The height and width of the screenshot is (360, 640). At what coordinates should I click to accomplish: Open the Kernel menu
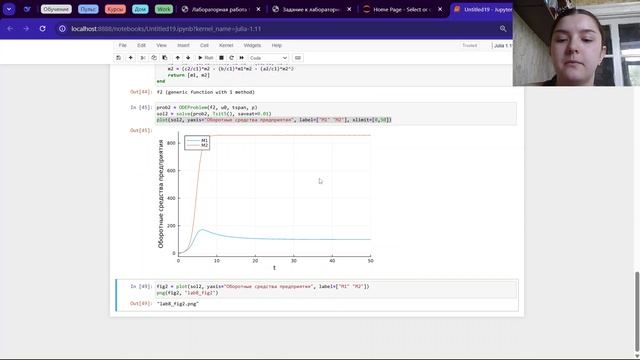(226, 45)
